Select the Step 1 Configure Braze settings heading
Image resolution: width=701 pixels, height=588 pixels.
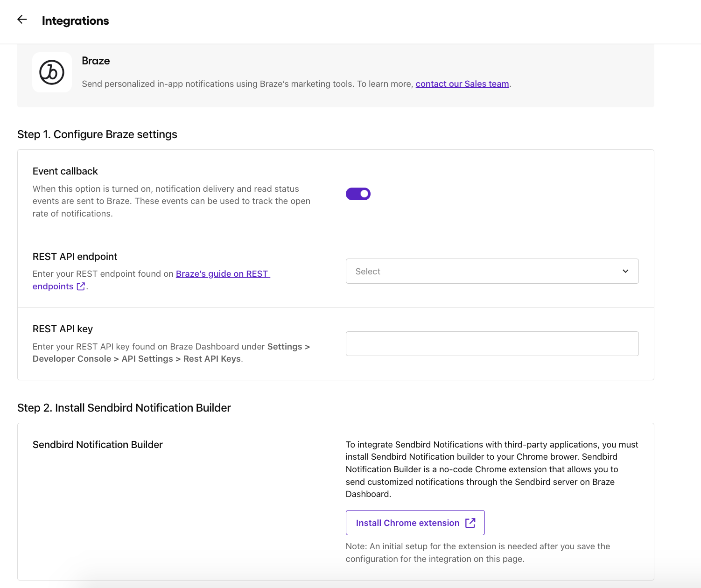(97, 134)
